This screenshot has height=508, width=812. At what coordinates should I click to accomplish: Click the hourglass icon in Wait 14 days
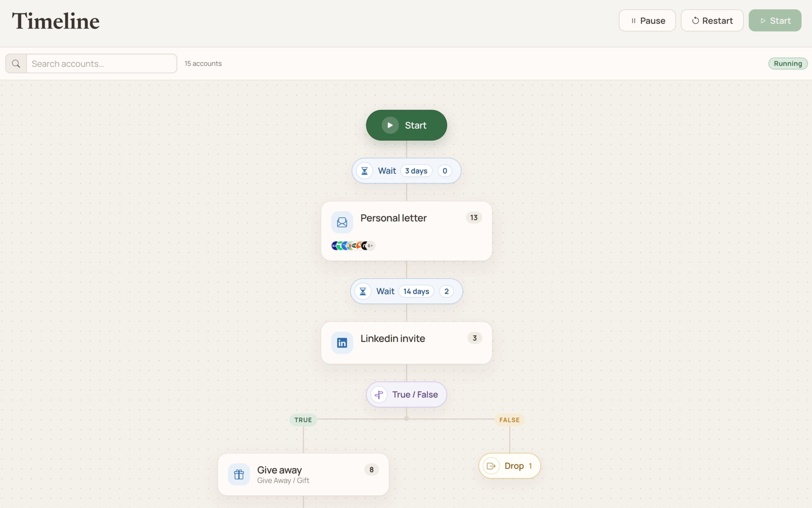(x=363, y=291)
